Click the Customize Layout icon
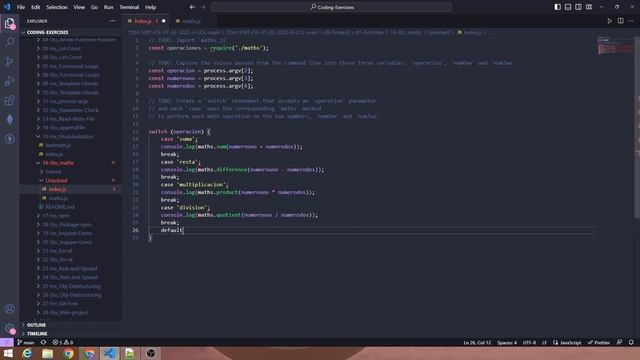Image resolution: width=640 pixels, height=360 pixels. tap(589, 7)
